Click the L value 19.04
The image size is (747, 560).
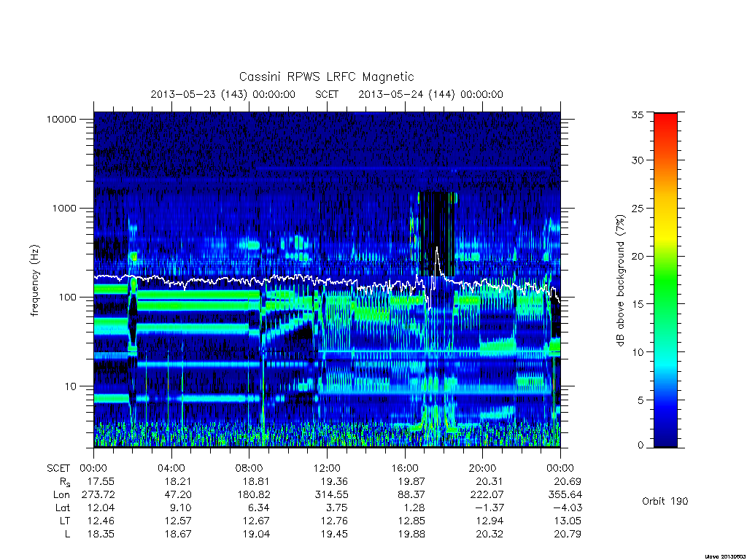click(x=256, y=534)
